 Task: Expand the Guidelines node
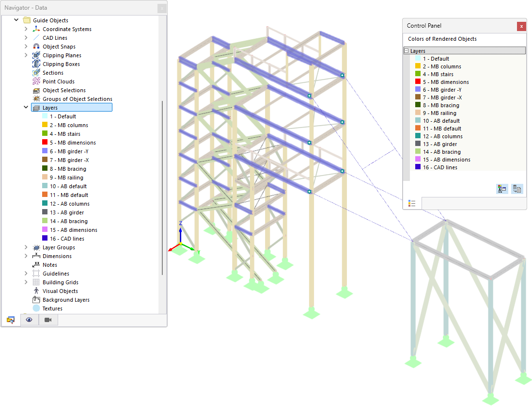pos(26,273)
